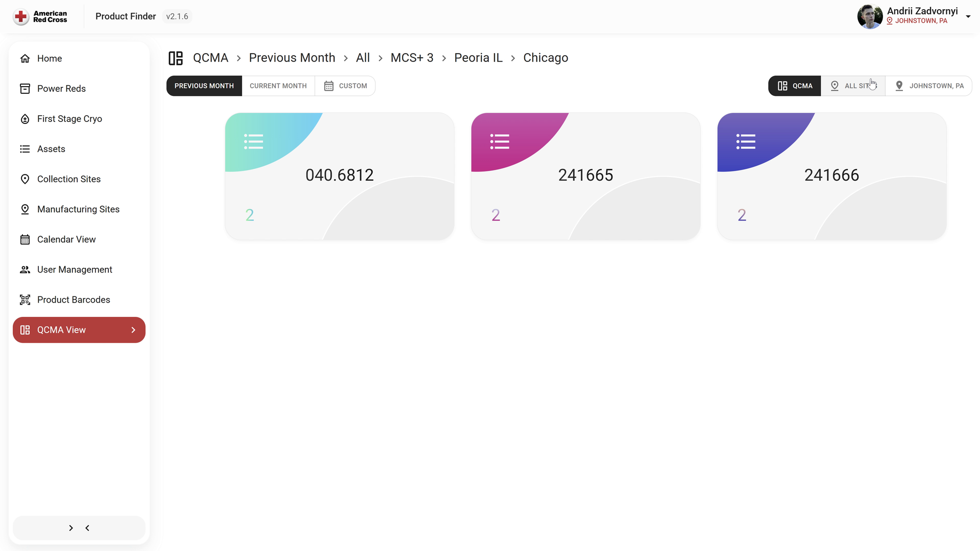Open Power Reds menu item
This screenshot has width=980, height=551.
click(x=79, y=89)
